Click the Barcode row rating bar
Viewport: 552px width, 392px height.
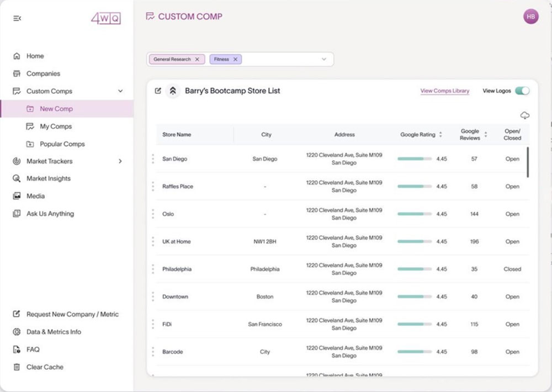click(415, 352)
